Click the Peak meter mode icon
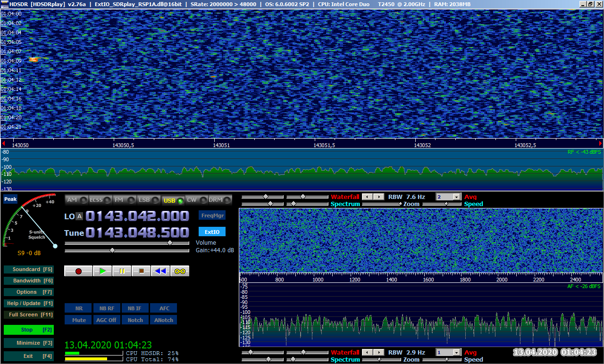The height and width of the screenshot is (364, 604). coord(10,199)
